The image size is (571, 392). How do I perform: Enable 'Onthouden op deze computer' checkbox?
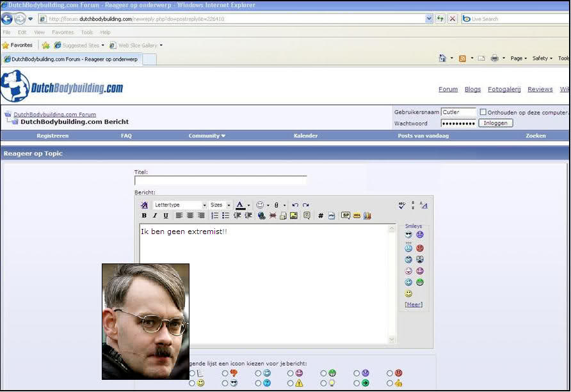coord(483,112)
